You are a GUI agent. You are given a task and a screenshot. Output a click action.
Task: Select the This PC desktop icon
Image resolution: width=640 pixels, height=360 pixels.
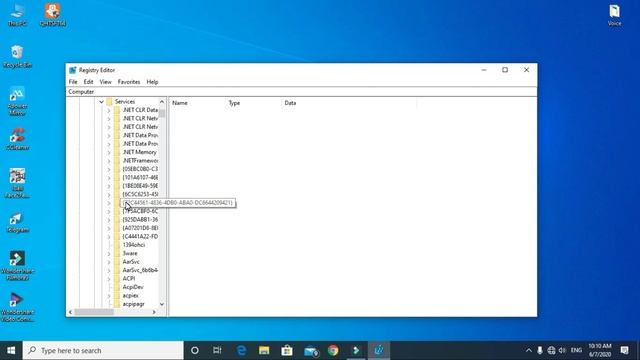[17, 15]
